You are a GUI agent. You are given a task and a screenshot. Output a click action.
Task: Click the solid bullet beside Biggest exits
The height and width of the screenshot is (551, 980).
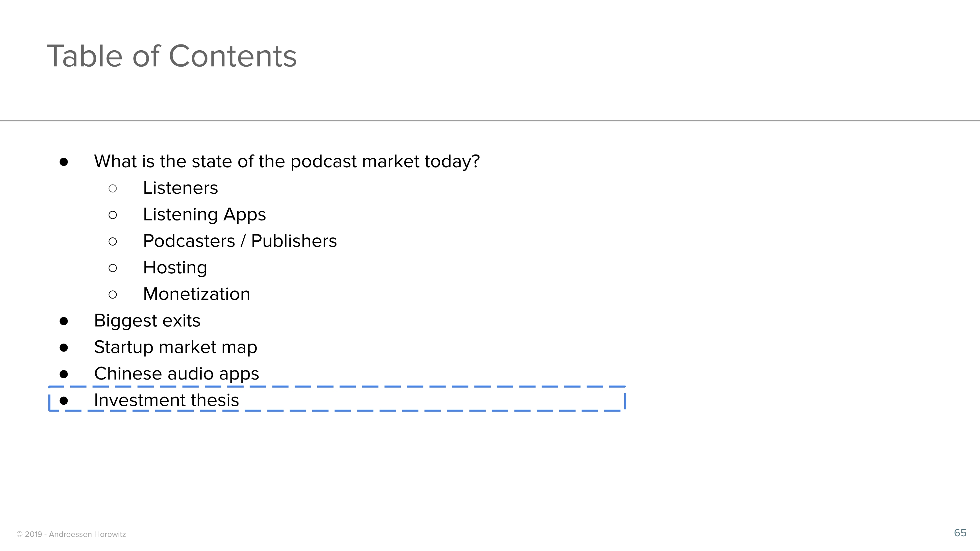[x=64, y=321]
